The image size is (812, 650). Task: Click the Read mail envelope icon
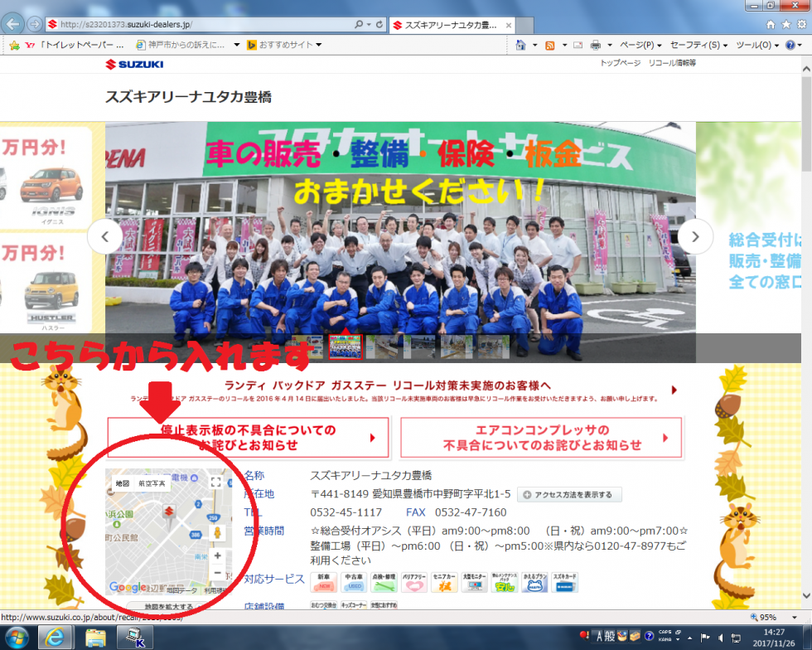pos(578,45)
